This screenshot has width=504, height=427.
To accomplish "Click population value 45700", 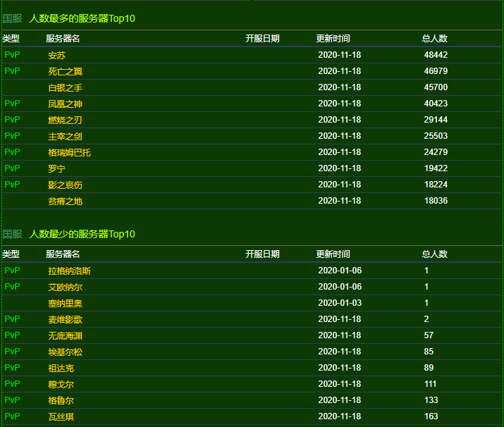I will (x=436, y=87).
